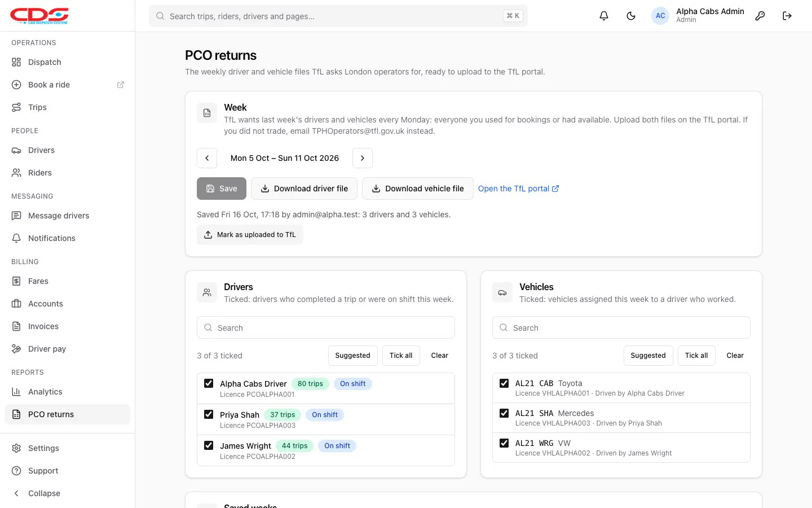
Task: Open the TfL portal link
Action: (x=518, y=189)
